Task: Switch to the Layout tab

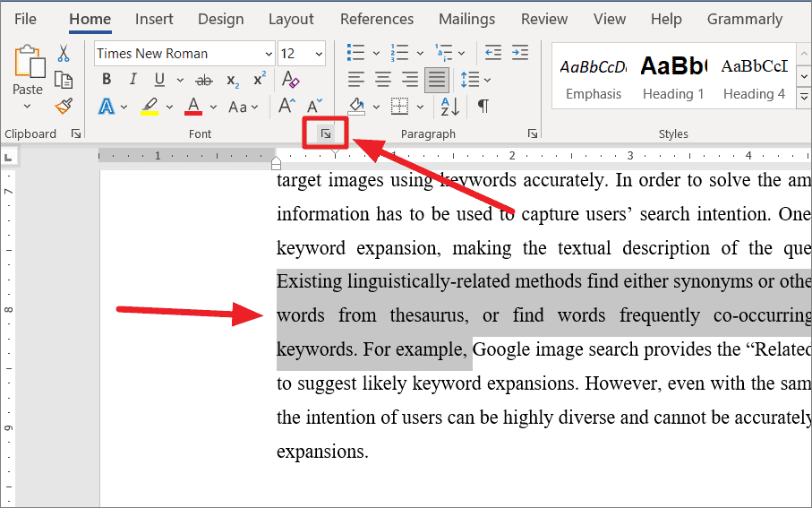Action: 291,19
